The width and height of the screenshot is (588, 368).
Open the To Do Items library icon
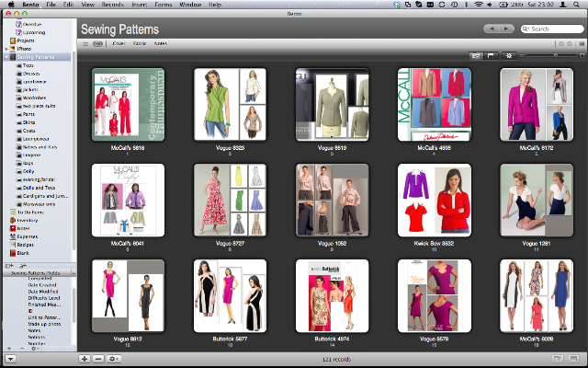coord(13,213)
